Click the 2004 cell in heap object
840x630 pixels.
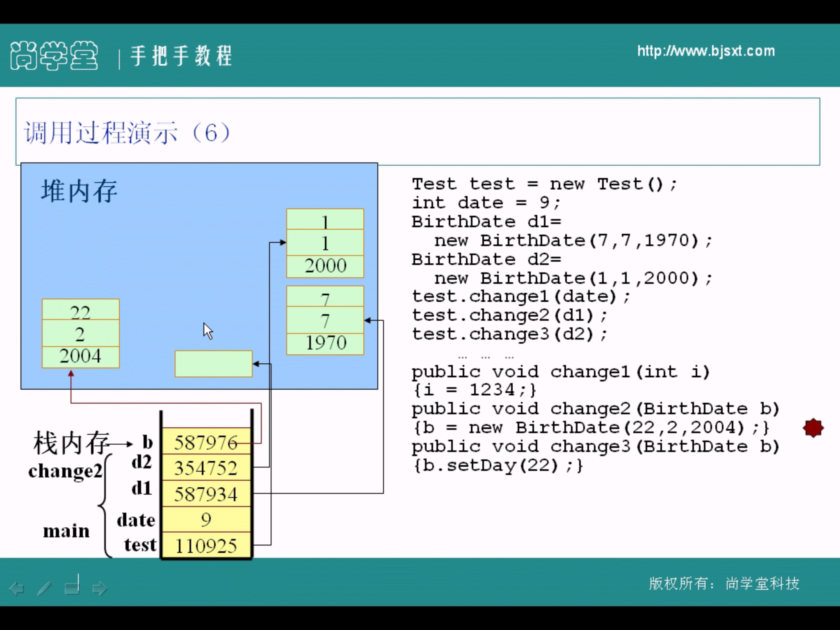[x=80, y=356]
